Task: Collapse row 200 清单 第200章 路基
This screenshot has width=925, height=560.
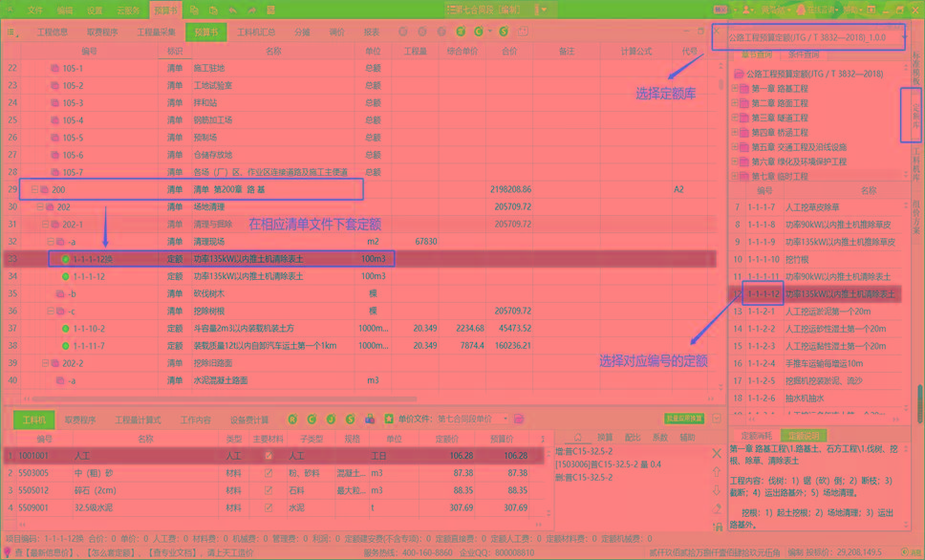Action: tap(34, 189)
